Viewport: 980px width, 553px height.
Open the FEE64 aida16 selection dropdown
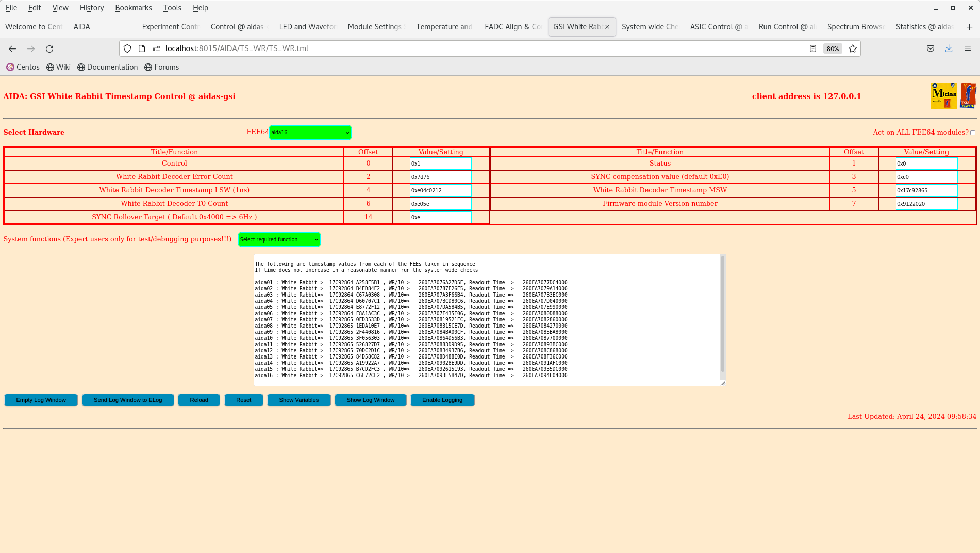point(310,132)
